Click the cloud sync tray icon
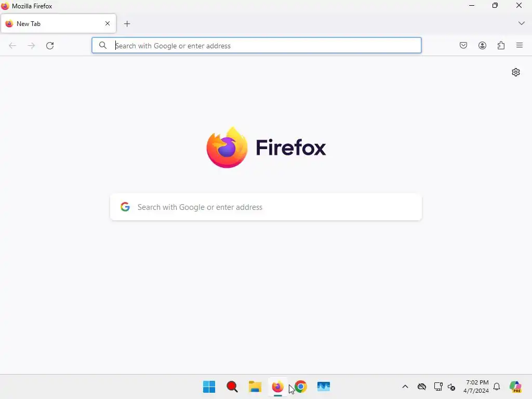Image resolution: width=532 pixels, height=399 pixels. (422, 387)
